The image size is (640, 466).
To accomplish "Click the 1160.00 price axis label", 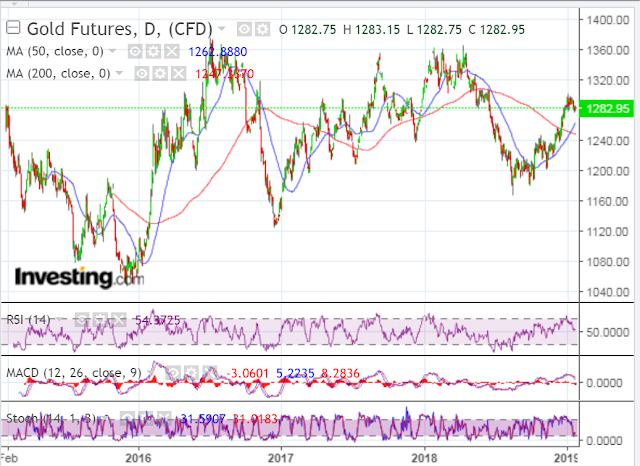I will [x=608, y=201].
